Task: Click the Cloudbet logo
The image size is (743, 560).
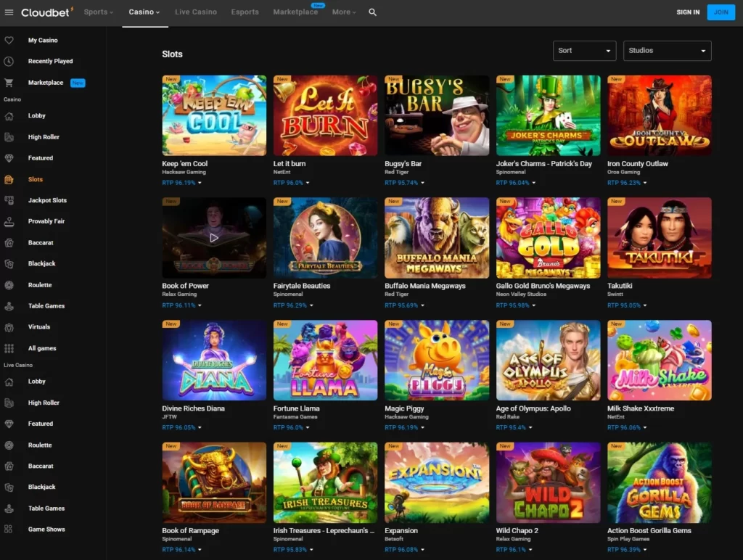Action: click(x=47, y=12)
